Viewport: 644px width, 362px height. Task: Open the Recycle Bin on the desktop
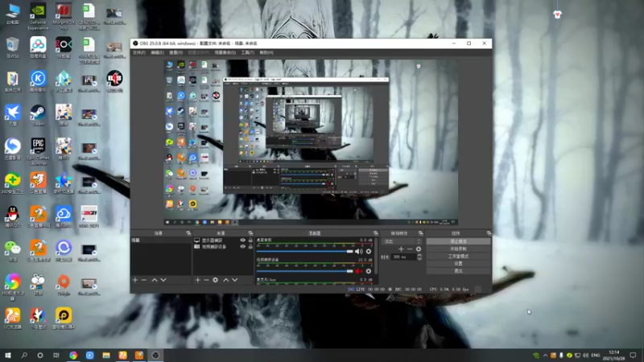(x=12, y=47)
